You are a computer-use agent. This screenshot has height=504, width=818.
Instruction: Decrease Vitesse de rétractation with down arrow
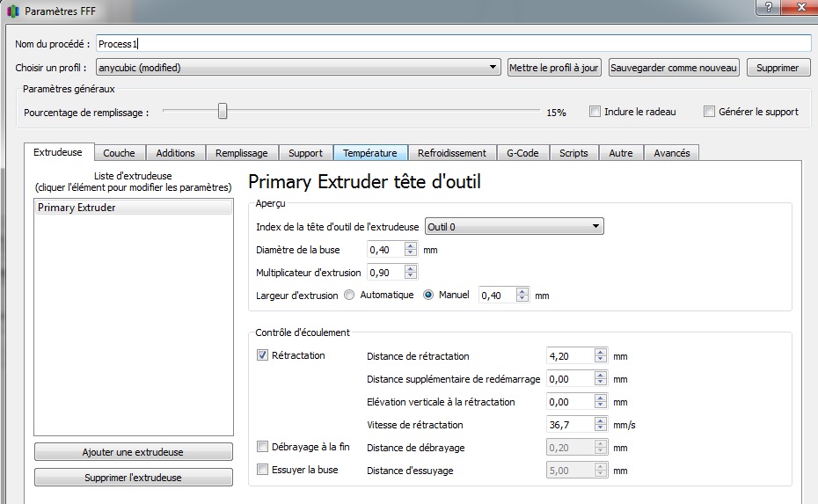coord(601,428)
